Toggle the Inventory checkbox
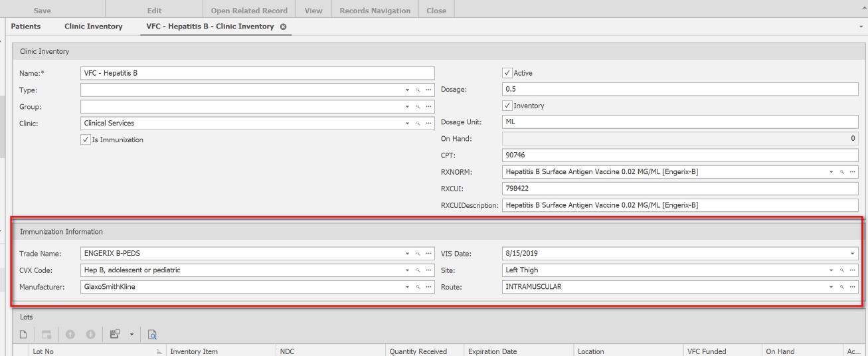The height and width of the screenshot is (356, 868). tap(508, 106)
